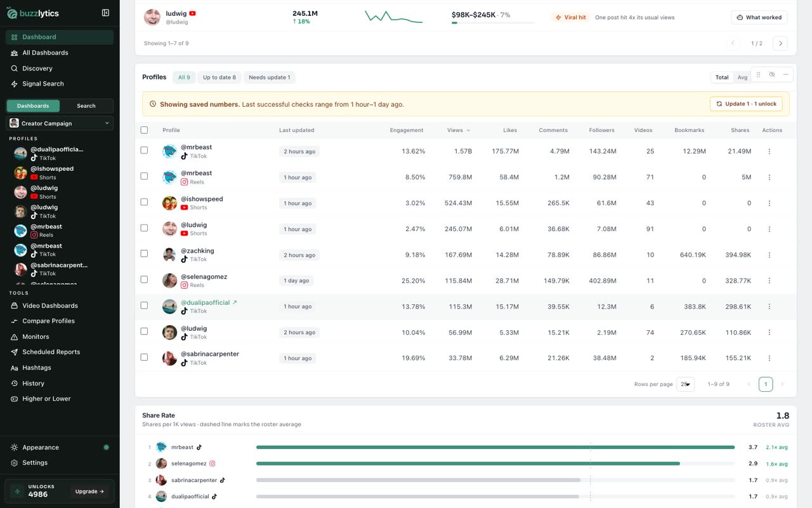
Task: Select all profiles with header checkbox
Action: click(144, 130)
